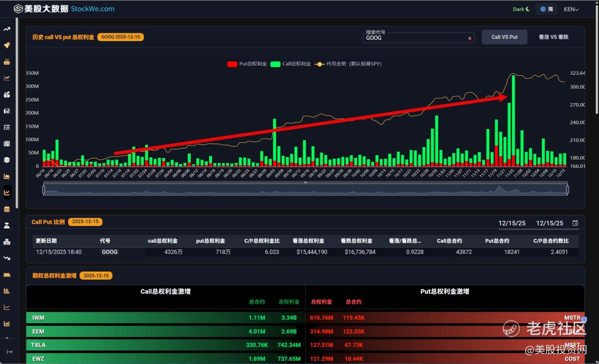Sort by 更新日期 column header
Image resolution: width=599 pixels, height=364 pixels.
[46, 241]
